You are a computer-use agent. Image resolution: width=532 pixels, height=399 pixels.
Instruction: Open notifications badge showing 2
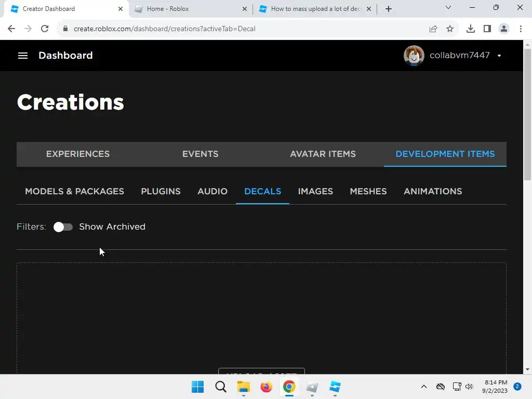point(517,387)
